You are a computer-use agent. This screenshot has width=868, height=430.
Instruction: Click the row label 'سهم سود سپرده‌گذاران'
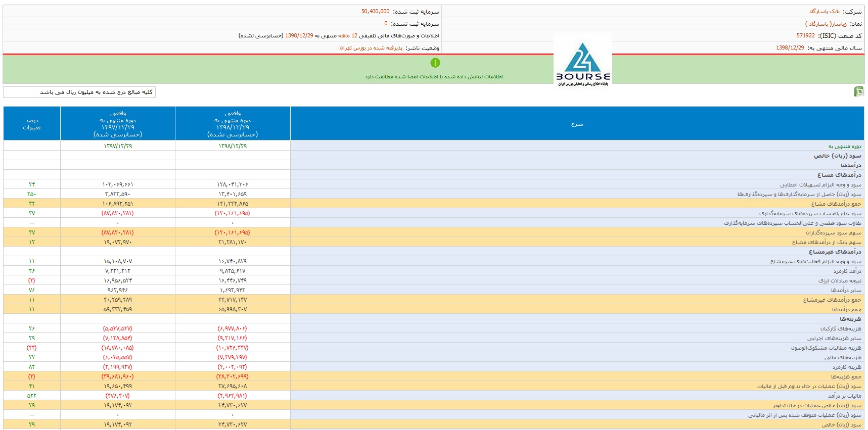pos(833,232)
